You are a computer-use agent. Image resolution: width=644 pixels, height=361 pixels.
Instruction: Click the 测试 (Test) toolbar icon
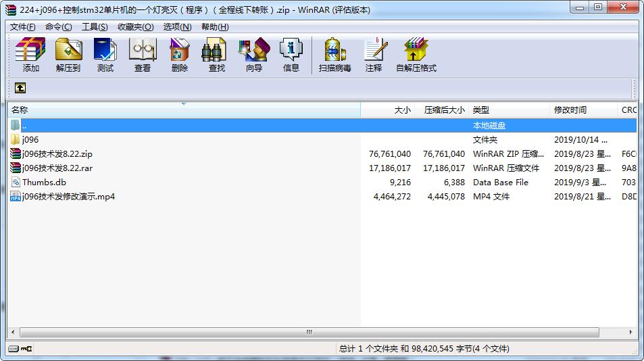pos(105,49)
